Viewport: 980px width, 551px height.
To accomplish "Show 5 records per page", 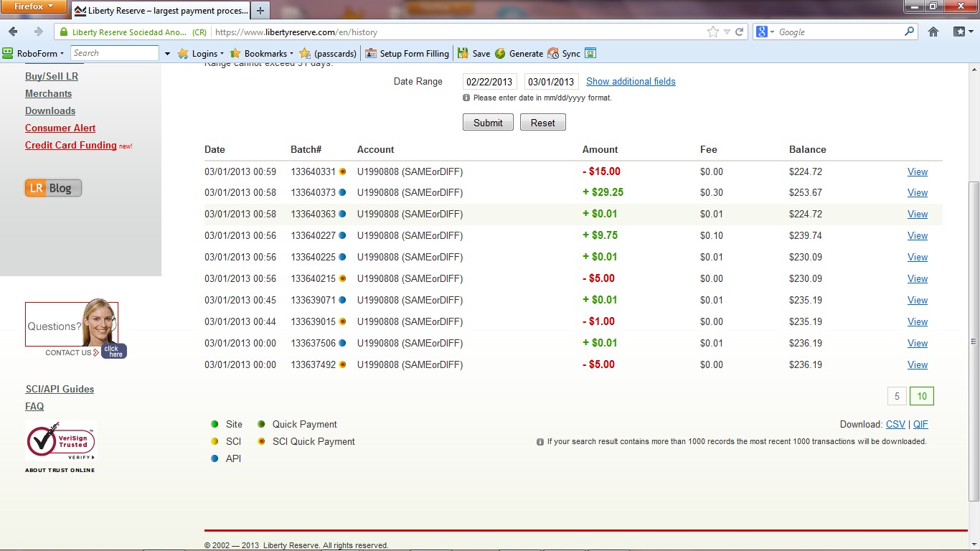I will pyautogui.click(x=897, y=396).
